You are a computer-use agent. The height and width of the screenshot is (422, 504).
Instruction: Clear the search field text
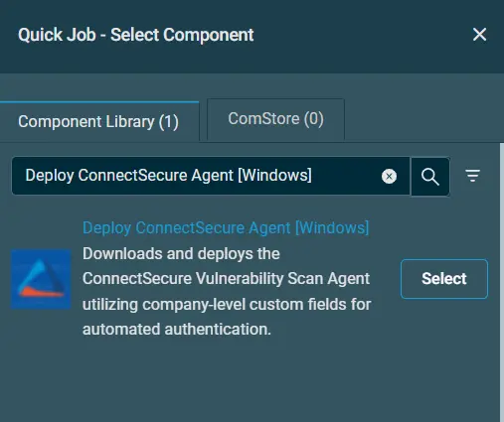(389, 176)
